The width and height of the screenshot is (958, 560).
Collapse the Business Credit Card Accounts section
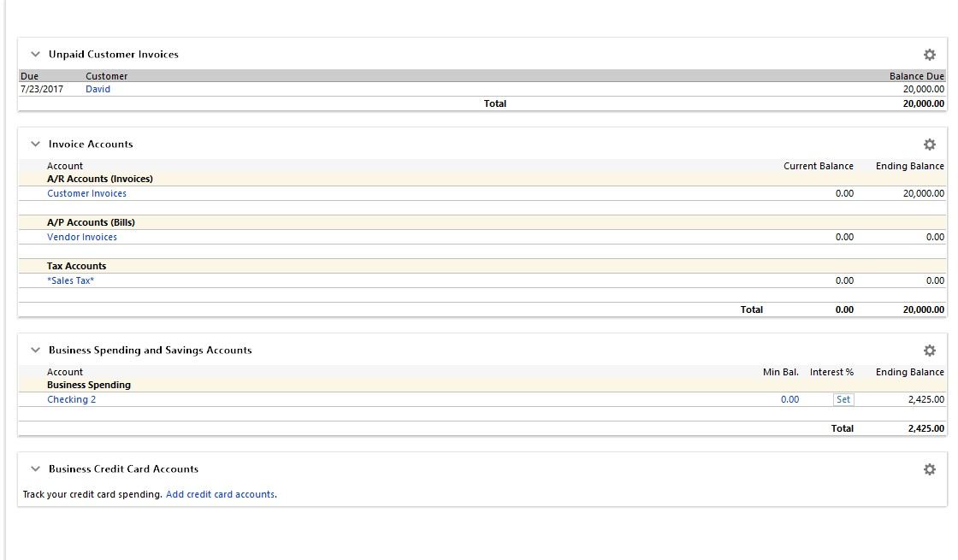(x=35, y=469)
